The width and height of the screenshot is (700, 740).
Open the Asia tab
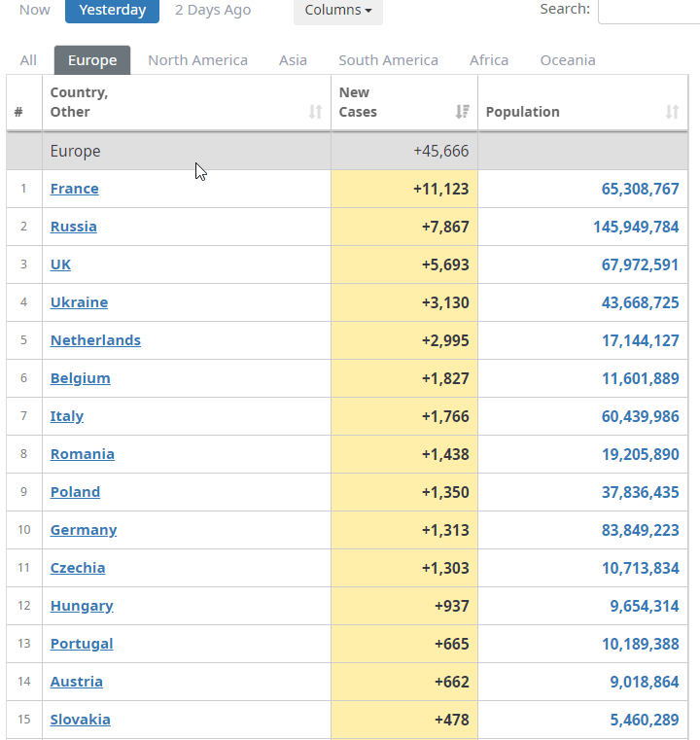pos(293,60)
